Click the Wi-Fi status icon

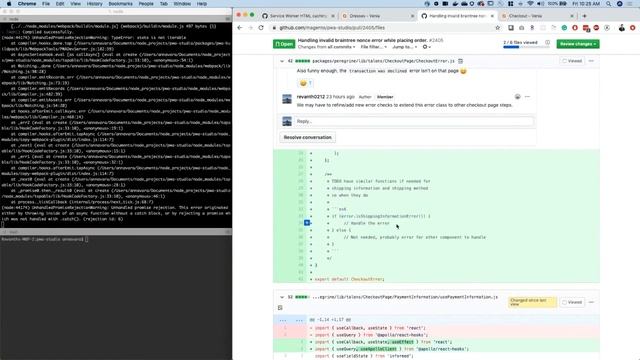530,4
